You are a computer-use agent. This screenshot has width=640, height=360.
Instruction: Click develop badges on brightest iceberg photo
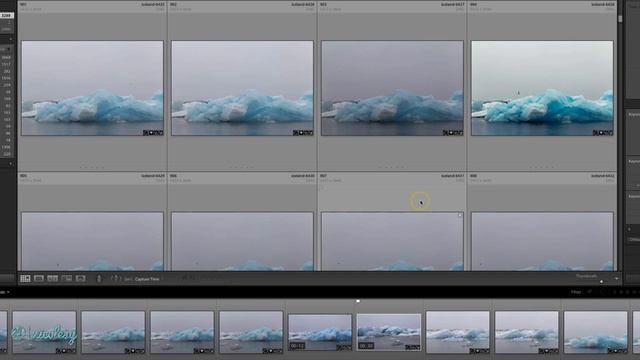click(603, 133)
